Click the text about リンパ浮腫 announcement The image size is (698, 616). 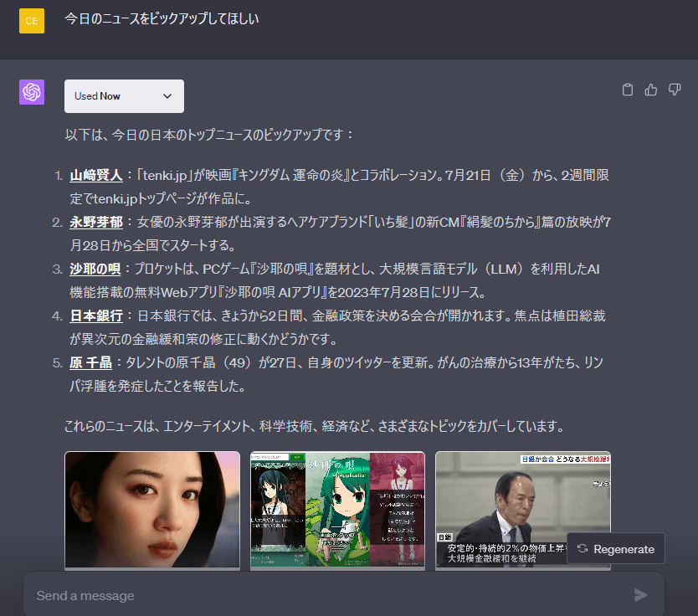pyautogui.click(x=336, y=374)
